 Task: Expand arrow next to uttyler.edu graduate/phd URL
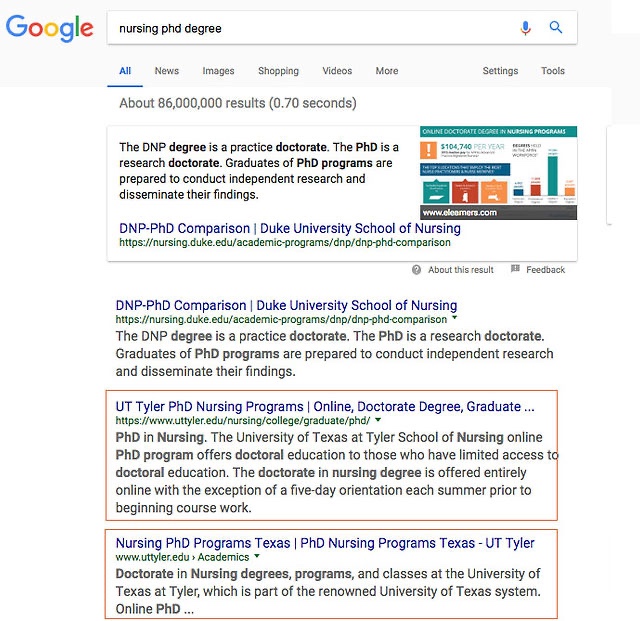click(378, 421)
